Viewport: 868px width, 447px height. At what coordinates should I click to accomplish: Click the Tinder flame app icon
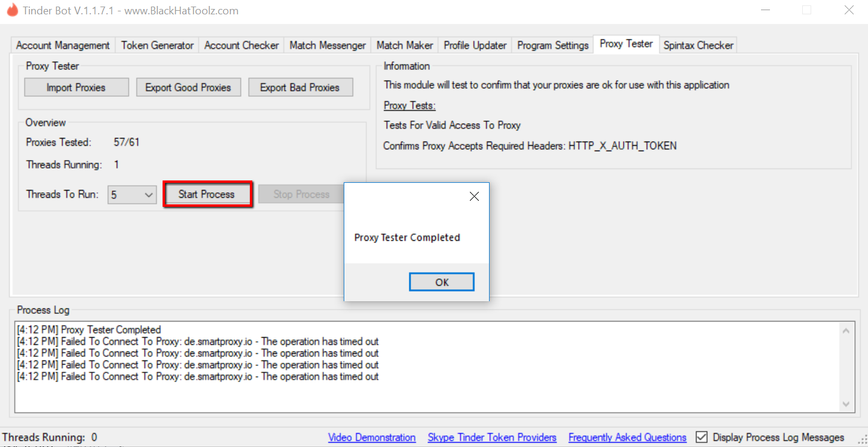point(12,10)
